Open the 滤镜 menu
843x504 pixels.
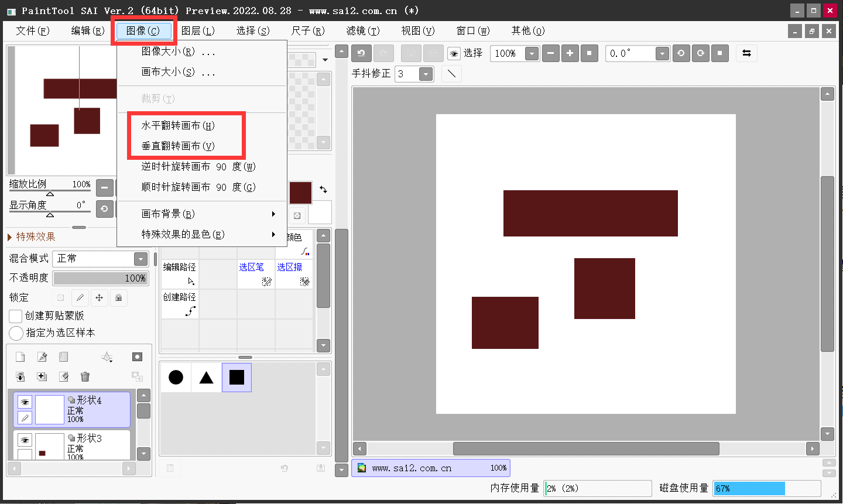pos(363,30)
